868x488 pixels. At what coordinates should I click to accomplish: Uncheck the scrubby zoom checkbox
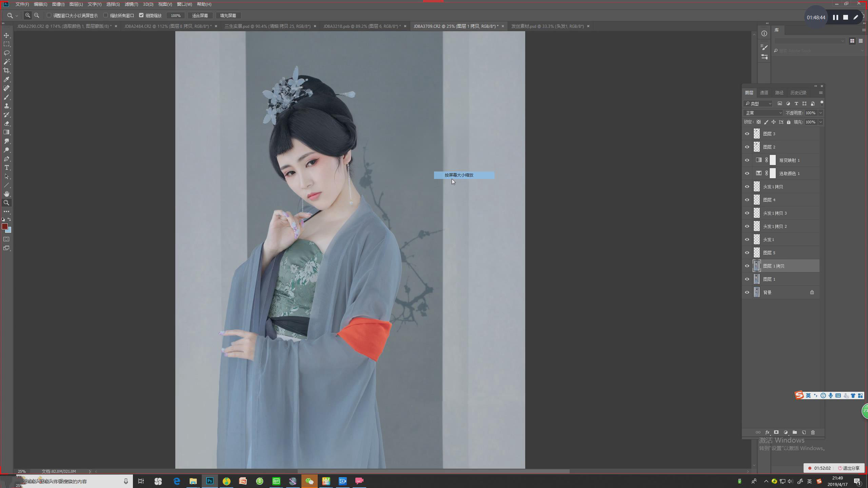(141, 15)
